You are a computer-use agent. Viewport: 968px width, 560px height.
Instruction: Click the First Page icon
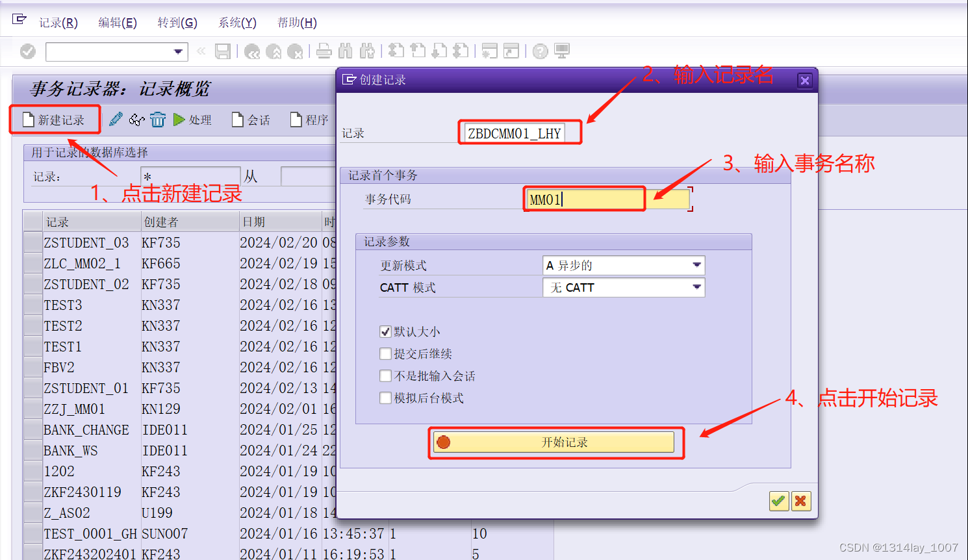pos(396,51)
